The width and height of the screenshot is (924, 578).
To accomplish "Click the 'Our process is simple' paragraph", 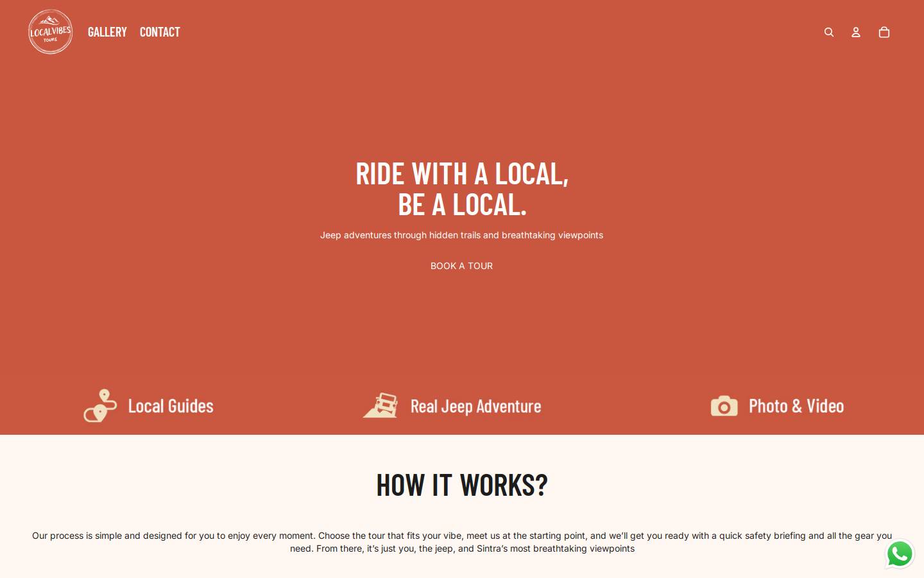I will point(462,542).
